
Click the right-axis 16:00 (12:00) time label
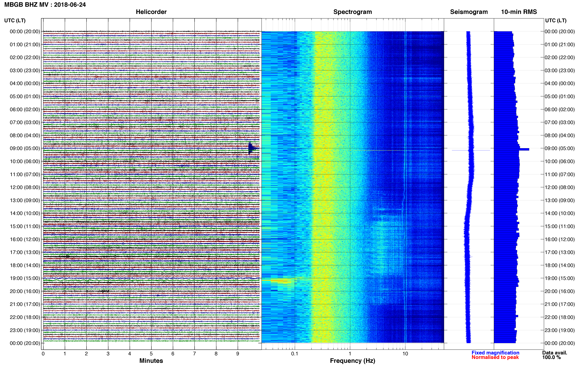[x=560, y=239]
